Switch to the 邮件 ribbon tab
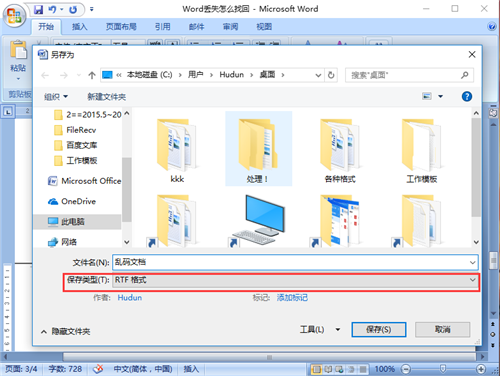This screenshot has width=500, height=376. [x=196, y=27]
